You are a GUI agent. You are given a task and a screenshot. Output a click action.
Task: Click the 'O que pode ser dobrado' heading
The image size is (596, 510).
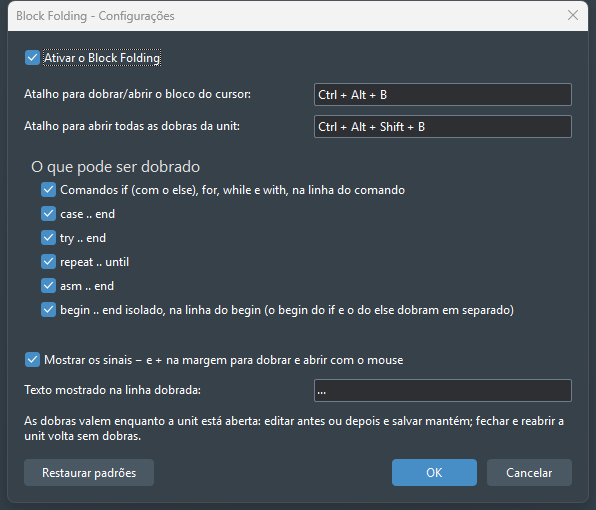point(116,167)
